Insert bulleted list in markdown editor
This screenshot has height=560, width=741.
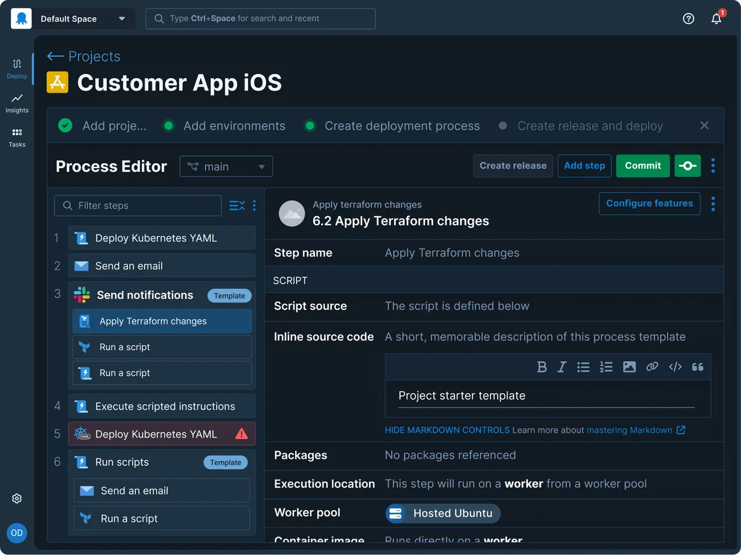[584, 367]
